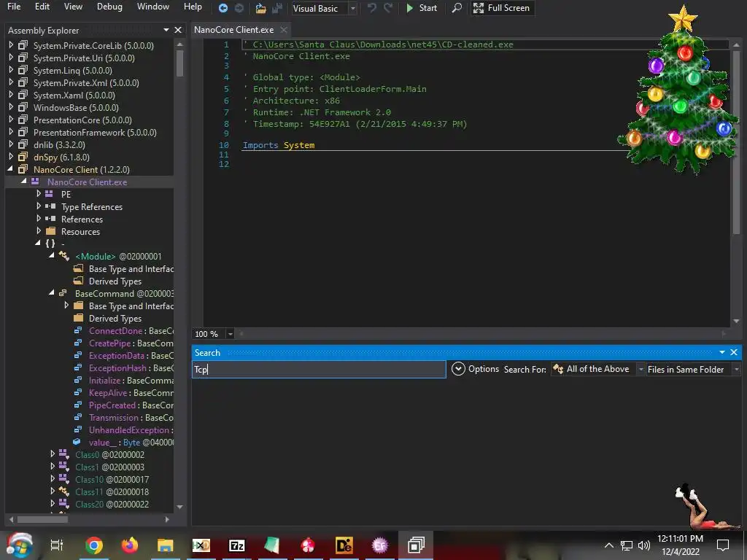Collapse the NanoCore Client (1.2.2.0) node
Viewport: 747px width, 560px height.
(x=10, y=169)
